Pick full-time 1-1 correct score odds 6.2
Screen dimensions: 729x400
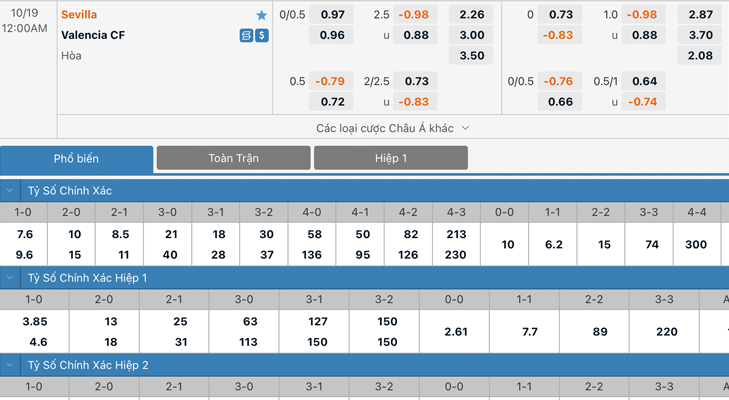[x=553, y=245]
